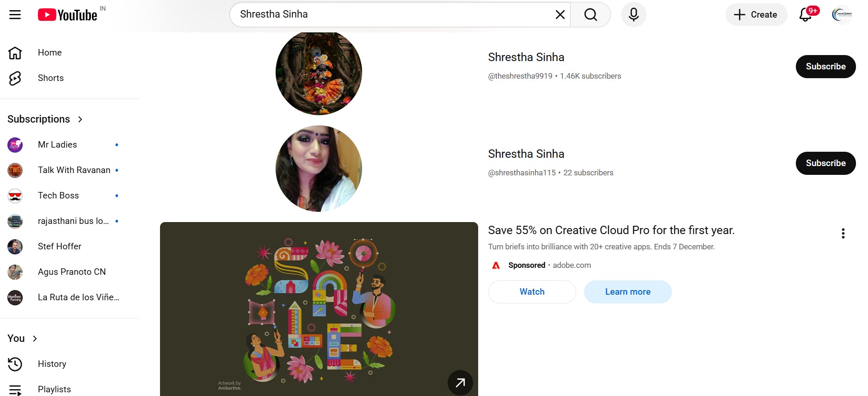Open the Create menu

pos(756,15)
